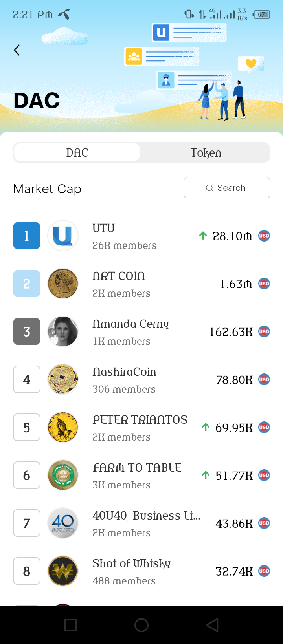
Task: Tap the ART COIN gold coin icon
Action: point(63,284)
